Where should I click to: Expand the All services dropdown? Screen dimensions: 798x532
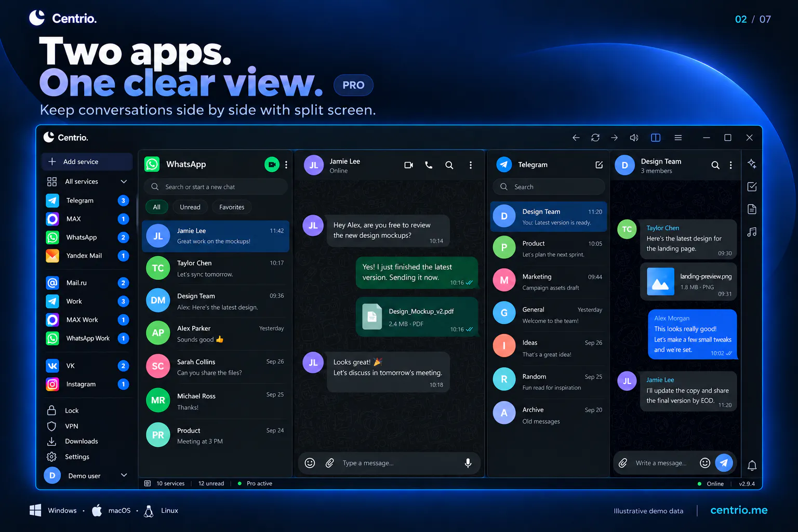coord(87,181)
